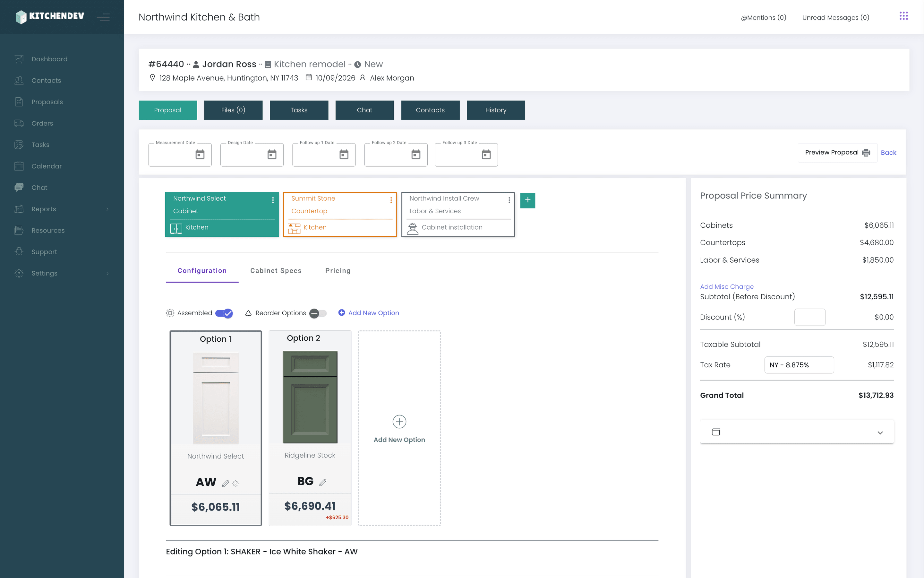
Task: Open Follow up 3 Date calendar picker
Action: click(486, 154)
